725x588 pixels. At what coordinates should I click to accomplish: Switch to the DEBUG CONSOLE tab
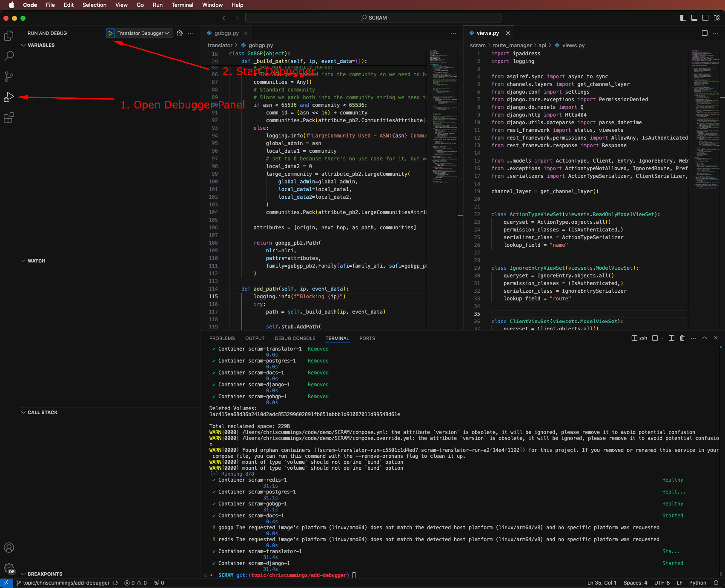coord(295,338)
